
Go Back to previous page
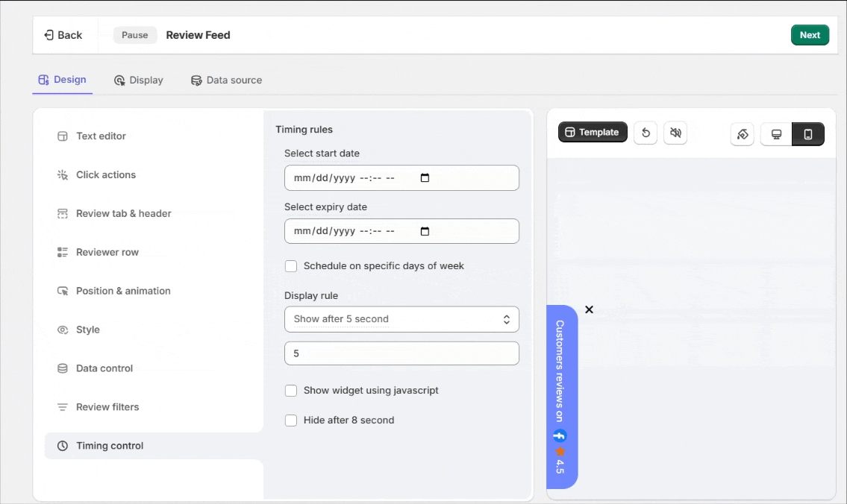click(x=63, y=35)
